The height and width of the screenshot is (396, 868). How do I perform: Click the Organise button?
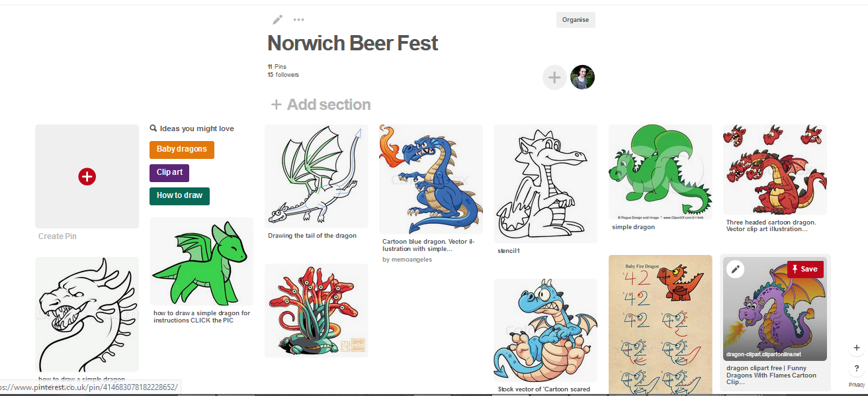(576, 20)
